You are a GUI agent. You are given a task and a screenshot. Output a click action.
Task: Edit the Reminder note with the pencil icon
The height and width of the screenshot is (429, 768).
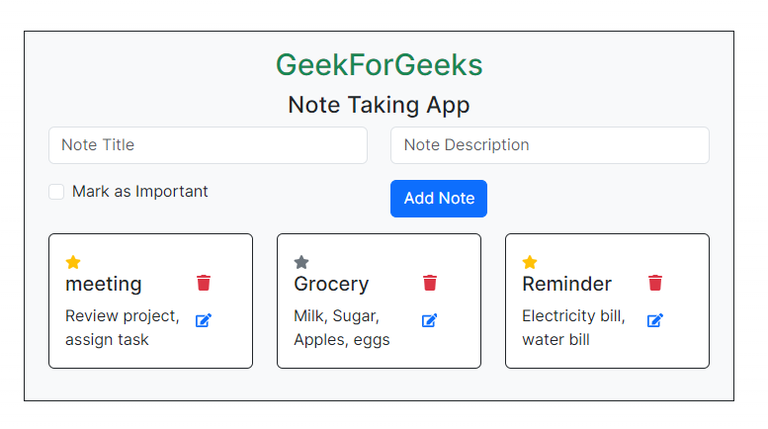tap(656, 321)
